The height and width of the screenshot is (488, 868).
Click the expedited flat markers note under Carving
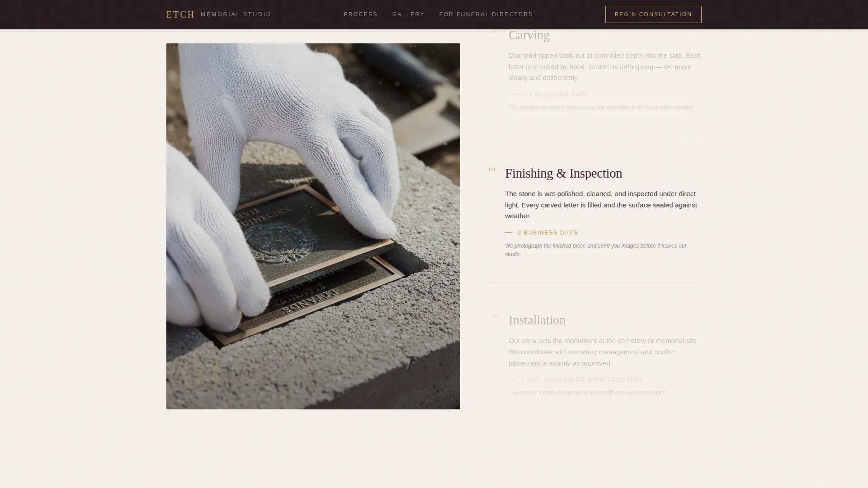pyautogui.click(x=601, y=108)
